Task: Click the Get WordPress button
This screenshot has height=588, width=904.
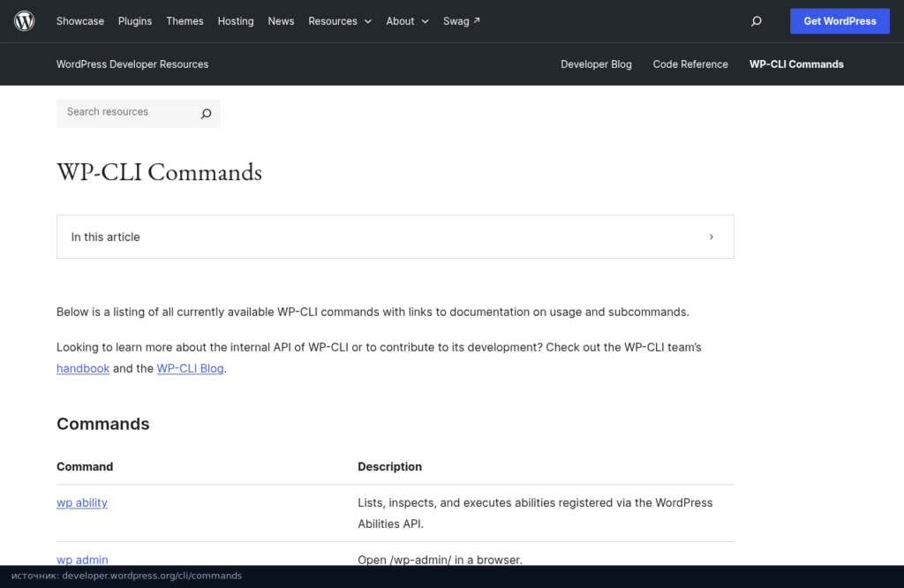Action: (840, 21)
